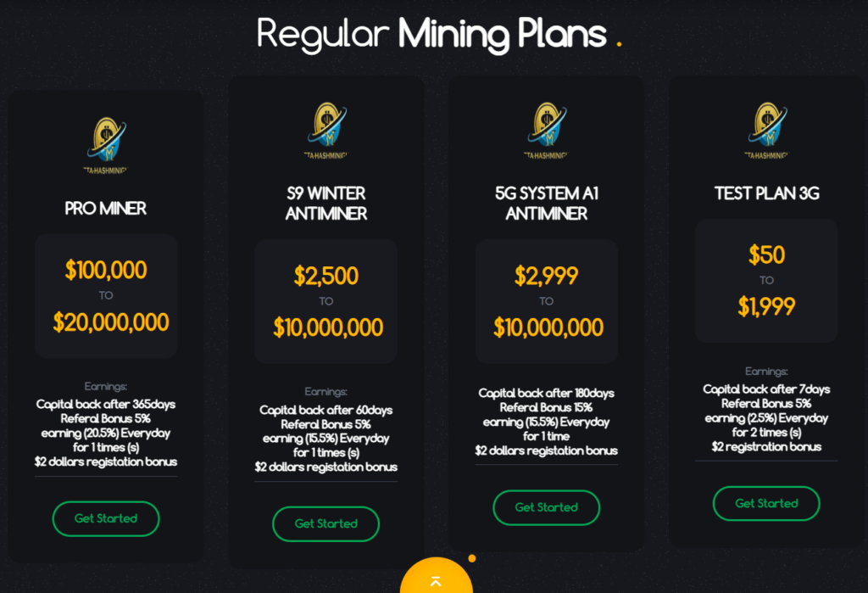Select the PRO MINER plan title
Screen dimensions: 868x593
click(106, 208)
